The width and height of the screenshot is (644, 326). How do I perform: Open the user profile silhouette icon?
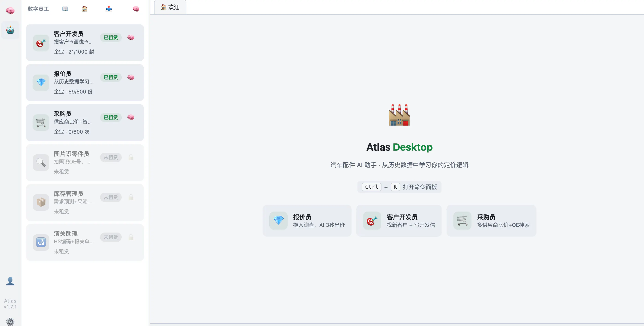point(10,281)
